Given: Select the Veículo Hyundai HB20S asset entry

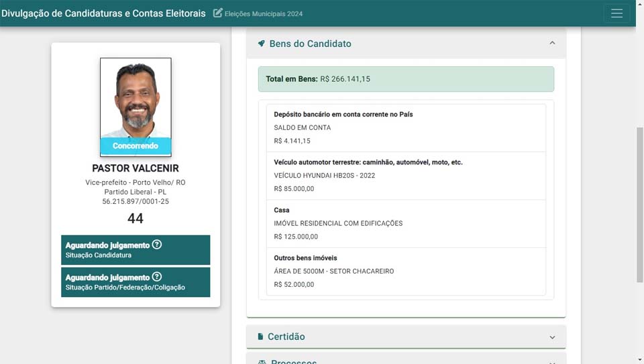Looking at the screenshot, I should tap(406, 176).
